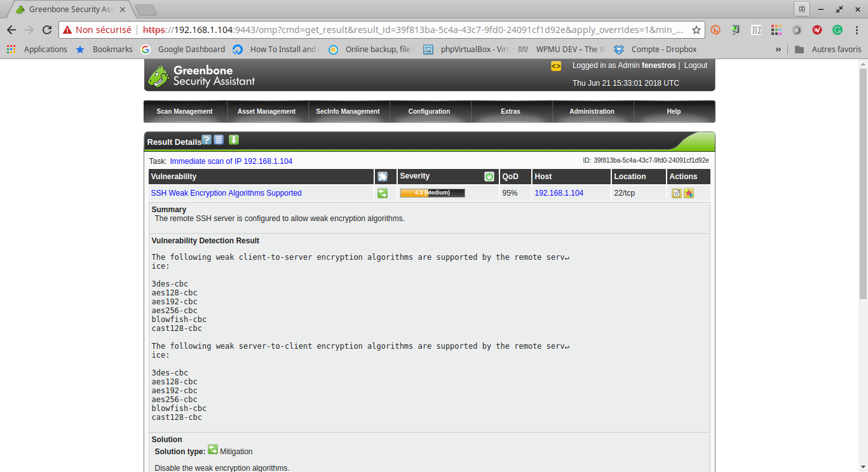Click the Add Override icon in Actions
868x472 pixels.
(x=689, y=193)
